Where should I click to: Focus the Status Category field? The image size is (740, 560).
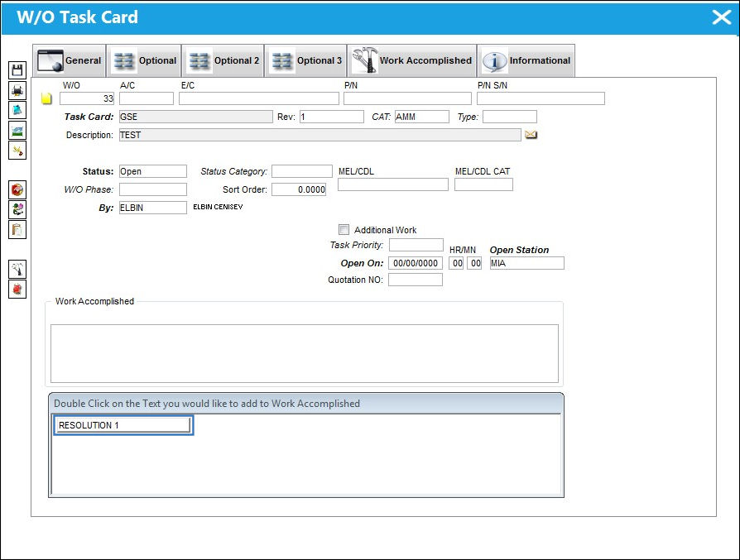(x=302, y=171)
